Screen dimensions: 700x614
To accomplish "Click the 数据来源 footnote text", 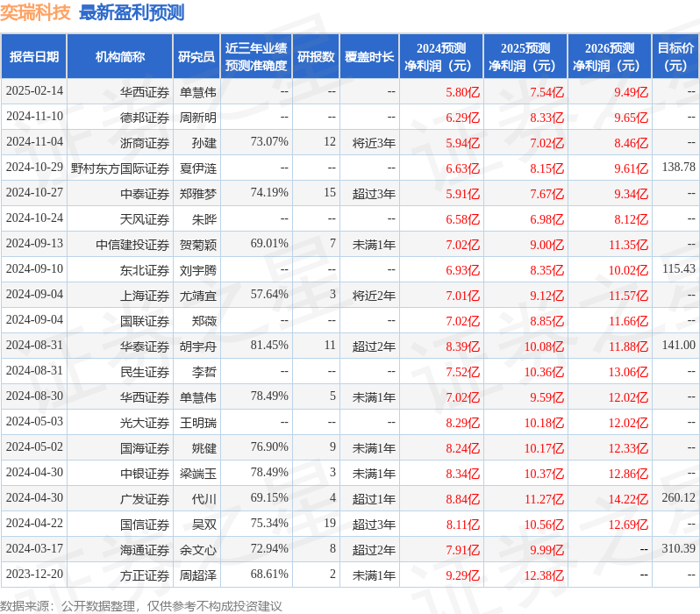I will (x=141, y=606).
